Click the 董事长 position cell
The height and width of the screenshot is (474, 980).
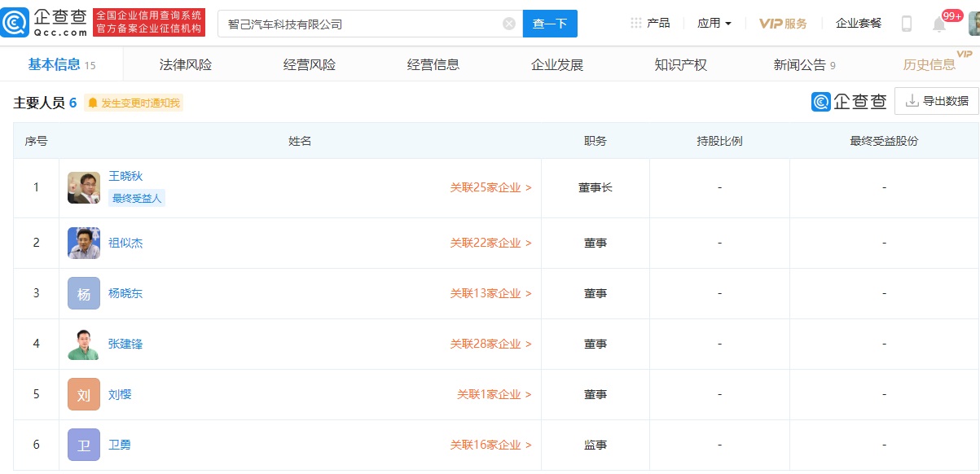[595, 187]
